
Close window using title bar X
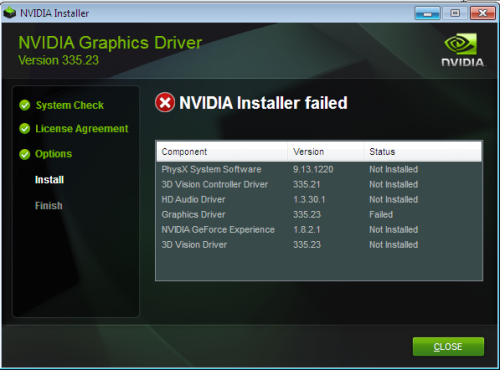point(482,13)
